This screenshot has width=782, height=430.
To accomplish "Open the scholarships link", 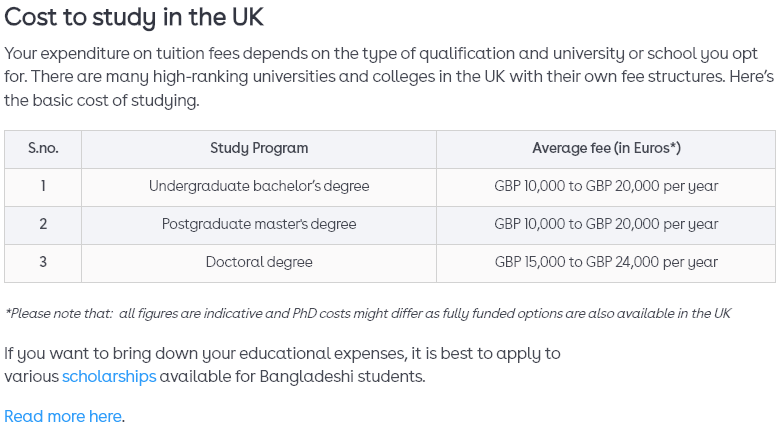I will pos(109,377).
